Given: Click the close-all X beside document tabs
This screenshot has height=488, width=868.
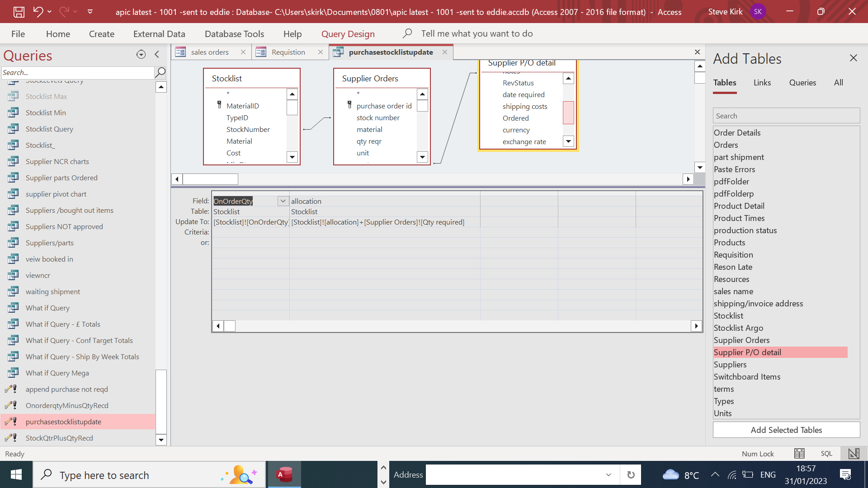Looking at the screenshot, I should [x=697, y=52].
